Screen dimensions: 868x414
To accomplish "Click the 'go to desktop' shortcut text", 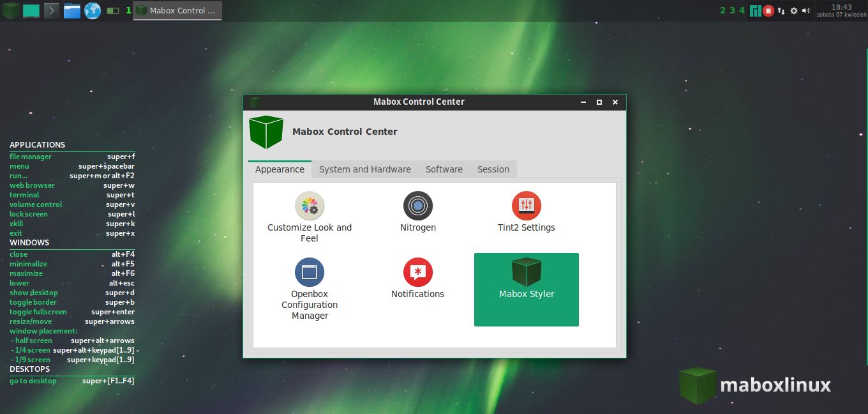I will (x=33, y=381).
